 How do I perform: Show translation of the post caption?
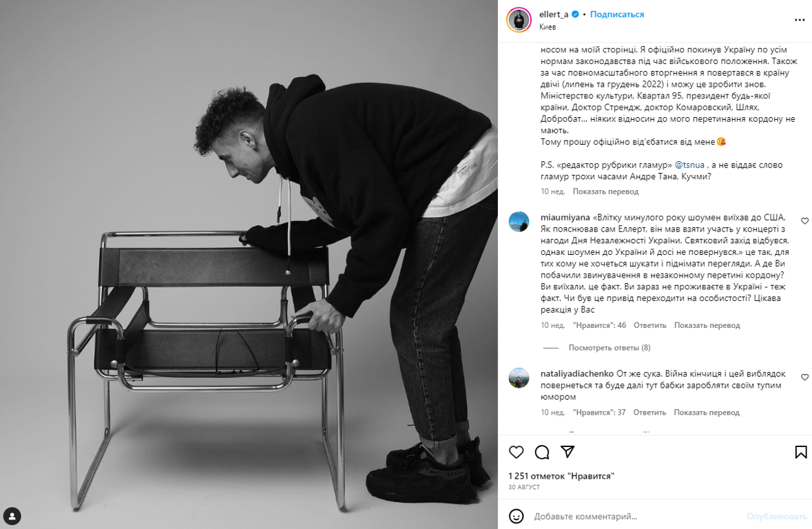[605, 191]
